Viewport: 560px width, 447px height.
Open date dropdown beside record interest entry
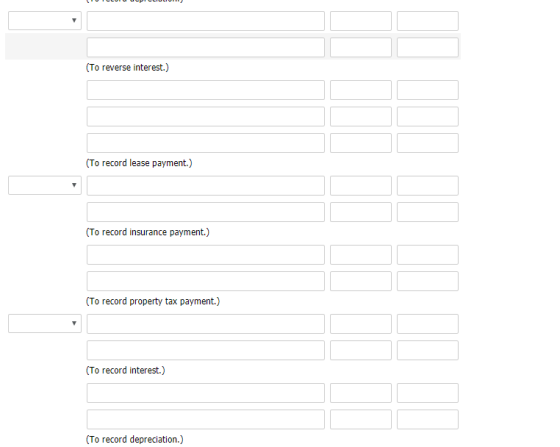(45, 323)
